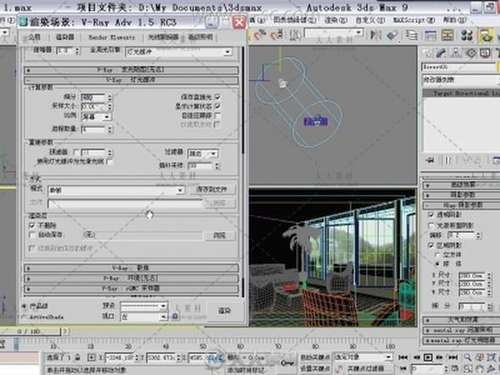Toggle the checked box in the render-end group
500x375 pixels.
[32, 225]
